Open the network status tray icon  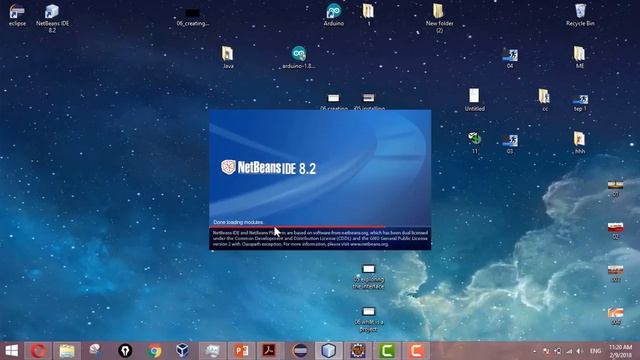point(569,351)
